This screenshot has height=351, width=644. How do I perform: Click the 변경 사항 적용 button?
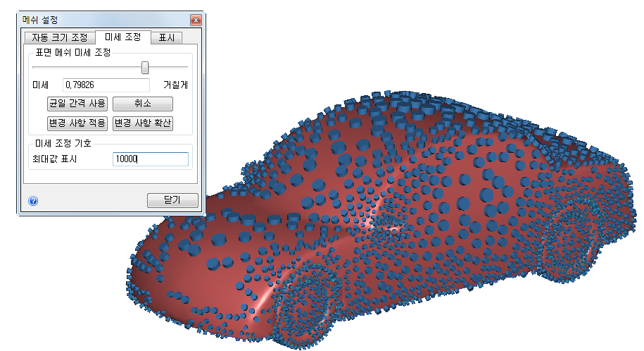[77, 123]
